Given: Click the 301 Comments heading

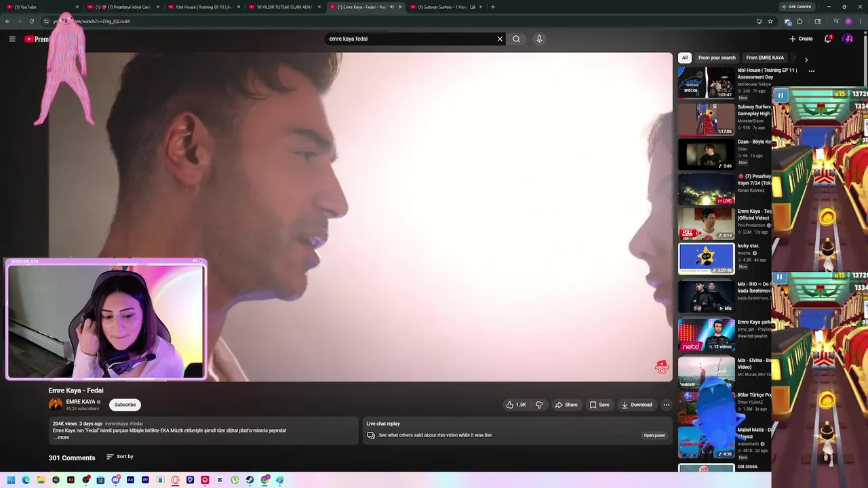Looking at the screenshot, I should [x=72, y=458].
